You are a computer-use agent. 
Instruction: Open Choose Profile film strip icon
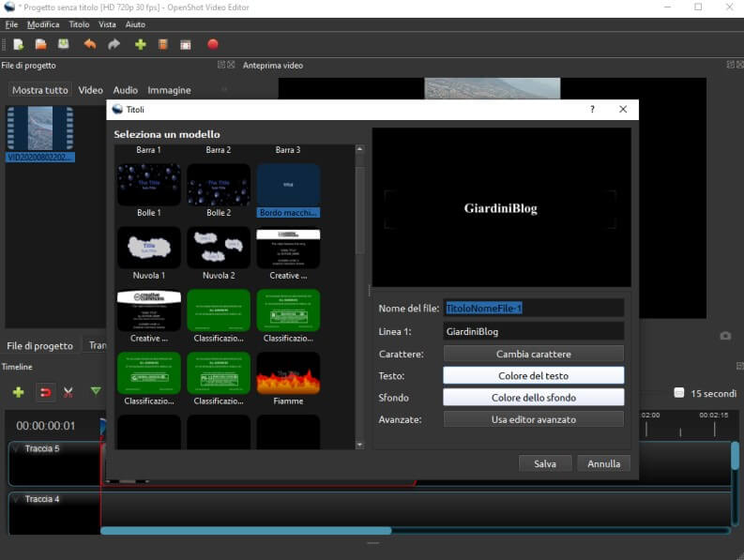point(162,45)
